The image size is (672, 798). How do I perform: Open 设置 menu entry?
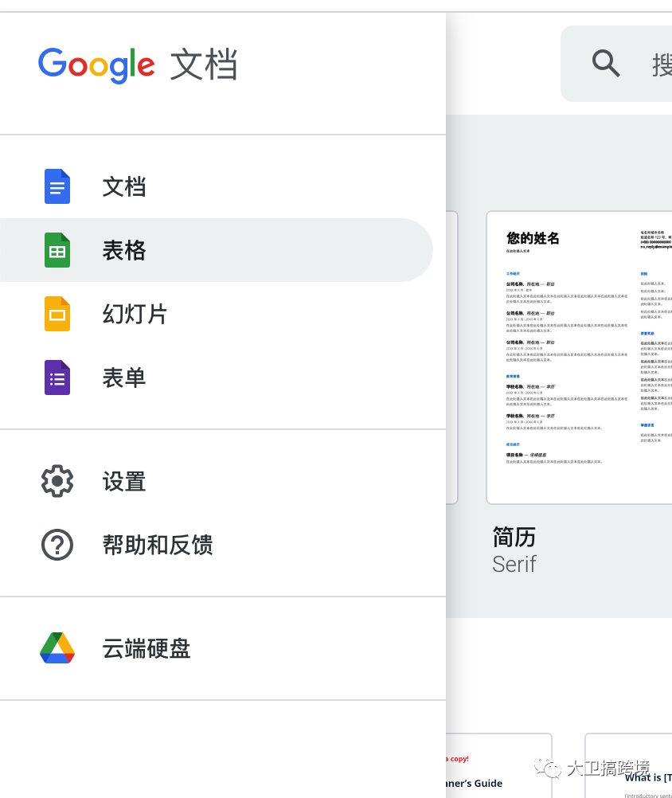pos(217,481)
